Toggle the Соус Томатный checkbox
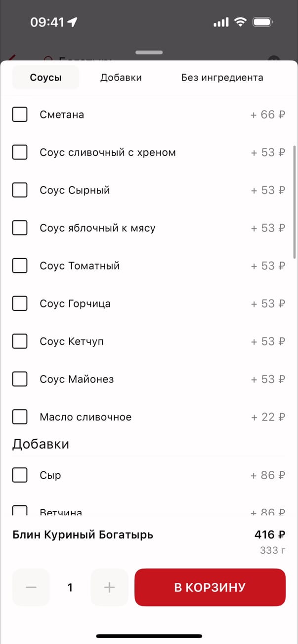 point(20,266)
